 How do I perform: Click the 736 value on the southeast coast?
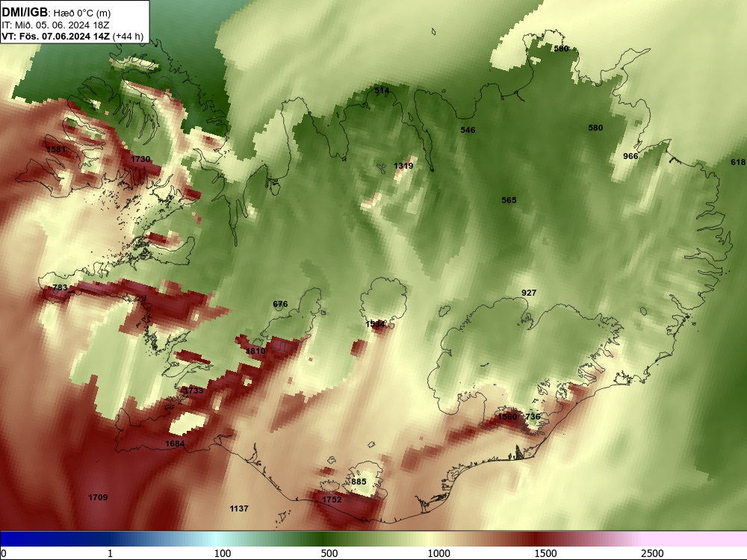533,417
